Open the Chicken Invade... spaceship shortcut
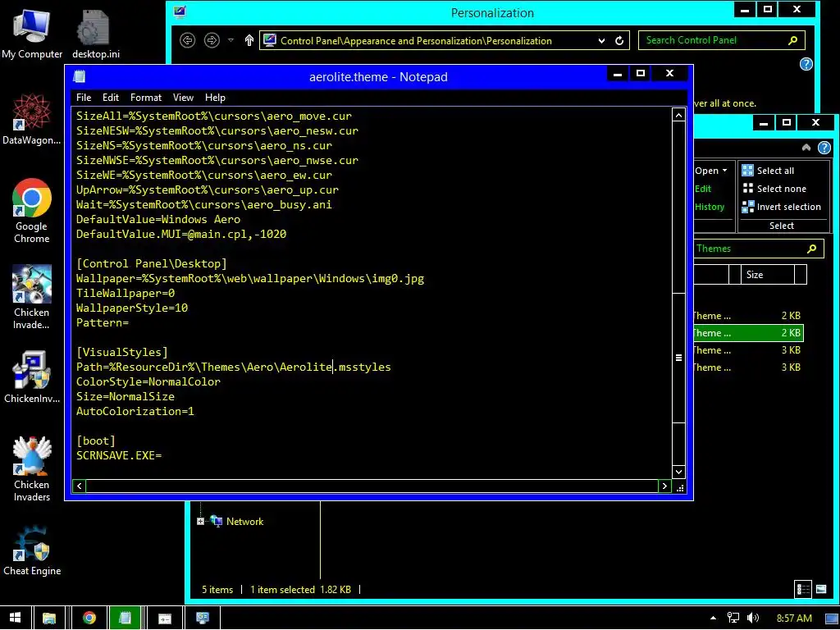 32,297
